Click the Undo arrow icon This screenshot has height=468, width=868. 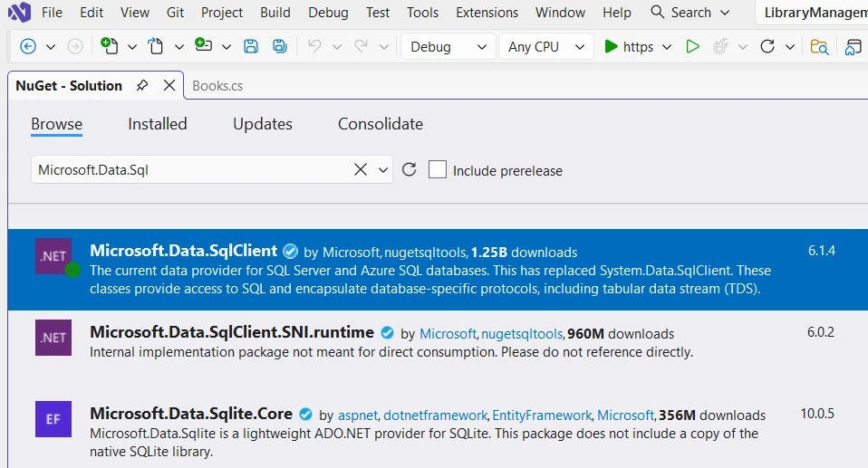pyautogui.click(x=314, y=46)
